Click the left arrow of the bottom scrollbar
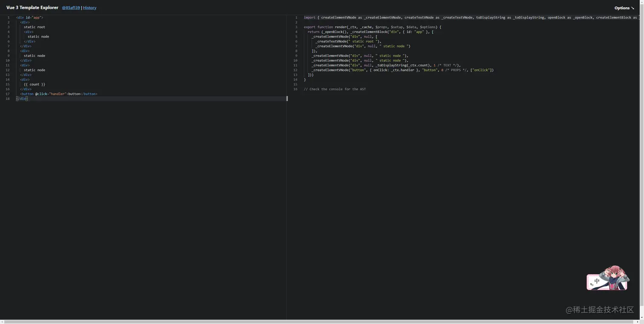Viewport: 644px width, 324px height. pos(2,322)
